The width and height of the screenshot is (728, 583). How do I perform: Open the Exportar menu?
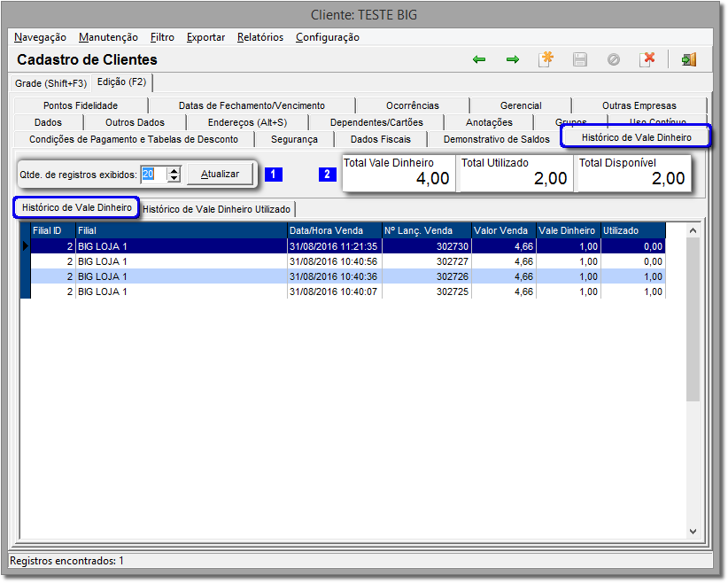(205, 37)
